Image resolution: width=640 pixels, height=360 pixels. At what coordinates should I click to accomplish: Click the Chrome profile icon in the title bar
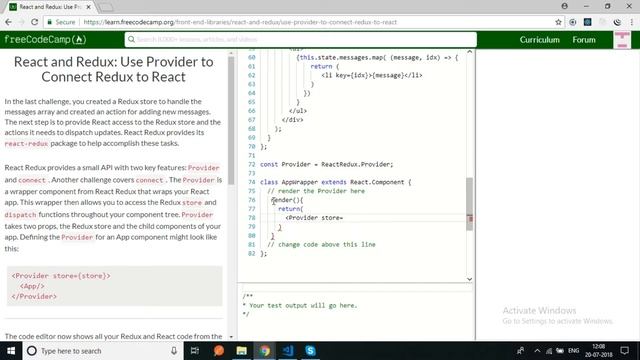click(564, 6)
